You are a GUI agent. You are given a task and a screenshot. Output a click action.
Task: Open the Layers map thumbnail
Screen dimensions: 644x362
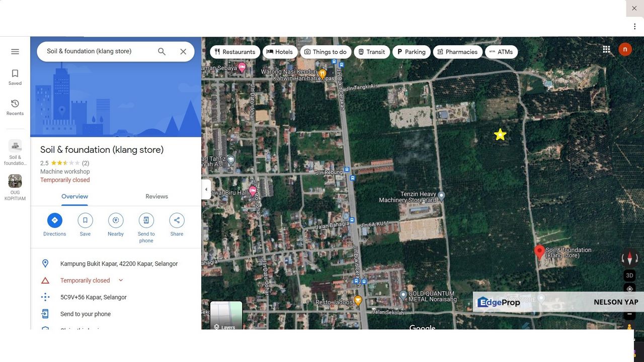click(x=226, y=315)
